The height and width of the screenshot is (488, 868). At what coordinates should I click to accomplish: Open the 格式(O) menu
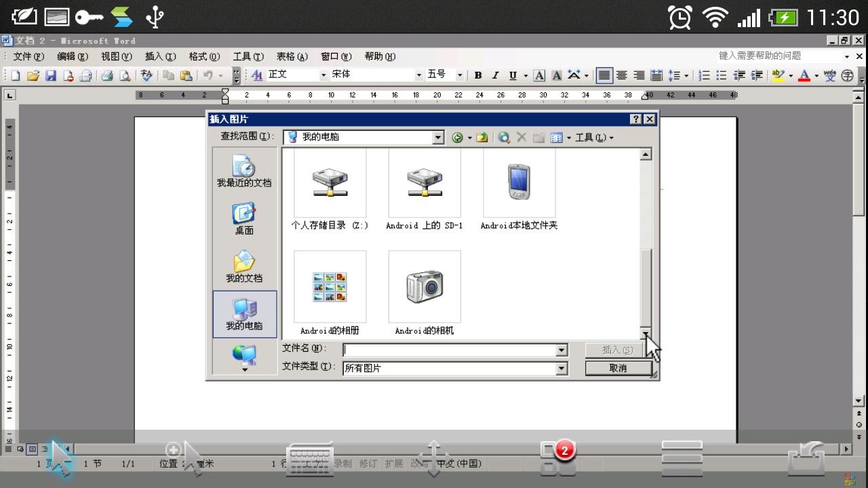click(204, 56)
